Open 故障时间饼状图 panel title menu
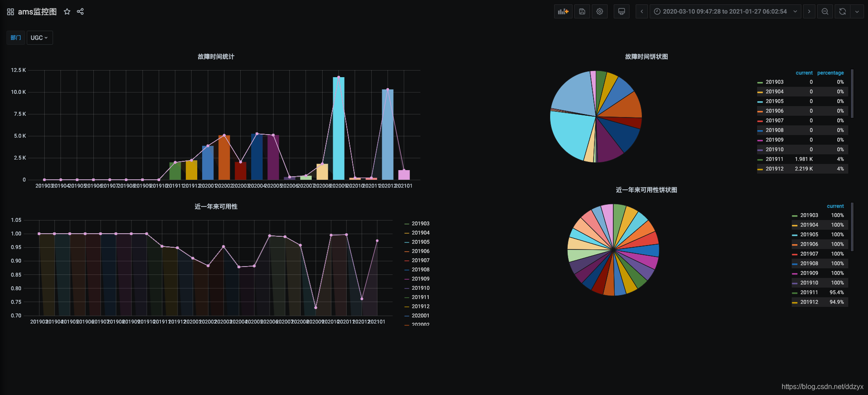The height and width of the screenshot is (395, 868). tap(647, 57)
